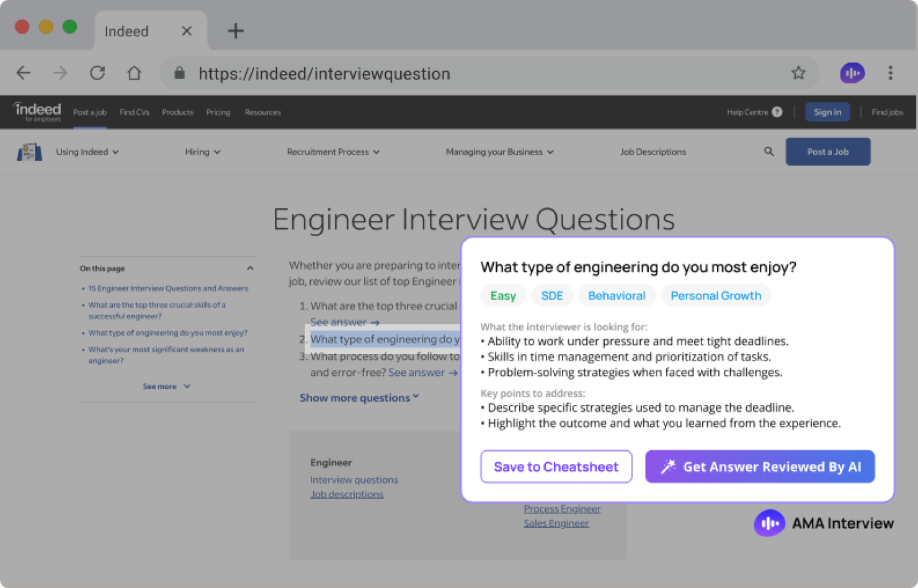918x588 pixels.
Task: Open the top three crucial skills sidebar link
Action: pyautogui.click(x=157, y=311)
